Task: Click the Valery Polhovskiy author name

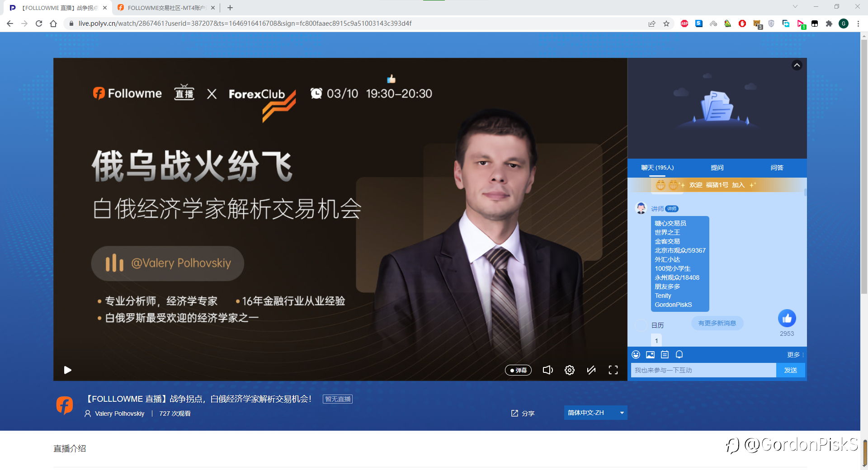Action: point(119,414)
